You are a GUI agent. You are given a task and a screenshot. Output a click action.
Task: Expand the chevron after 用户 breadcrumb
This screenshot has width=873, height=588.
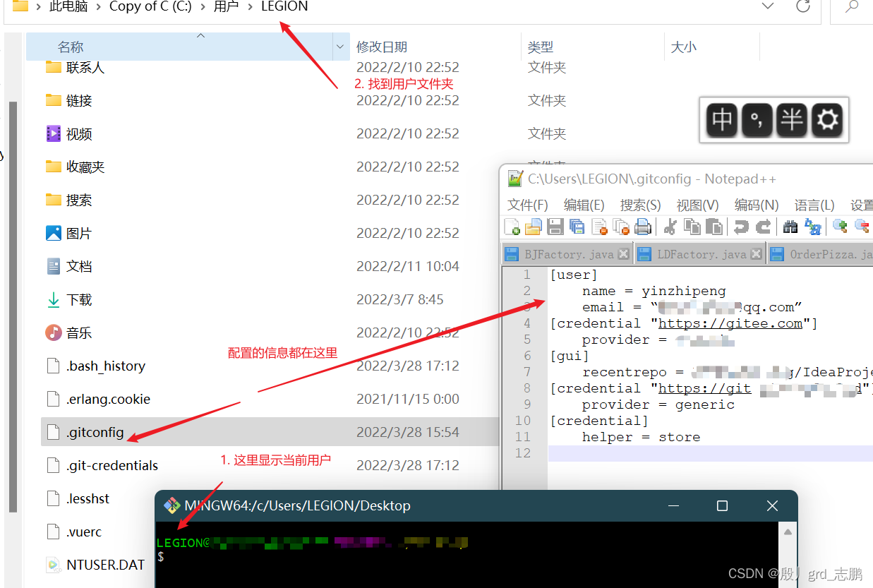pos(250,6)
